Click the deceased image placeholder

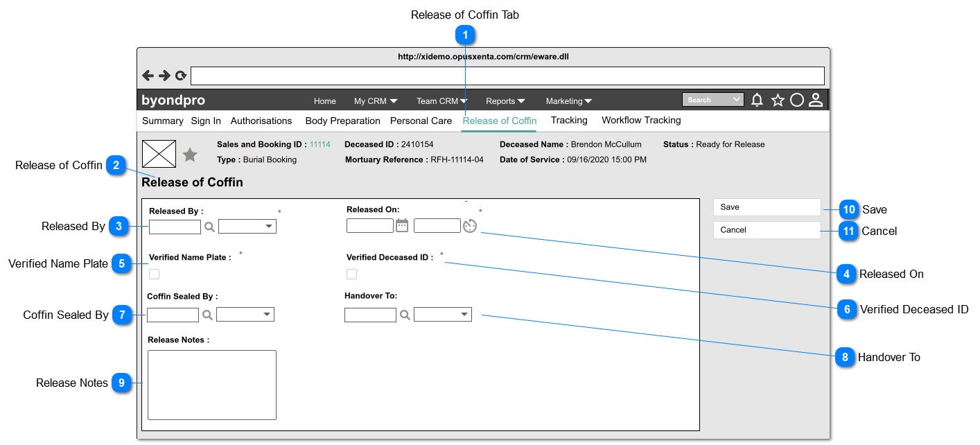(159, 154)
